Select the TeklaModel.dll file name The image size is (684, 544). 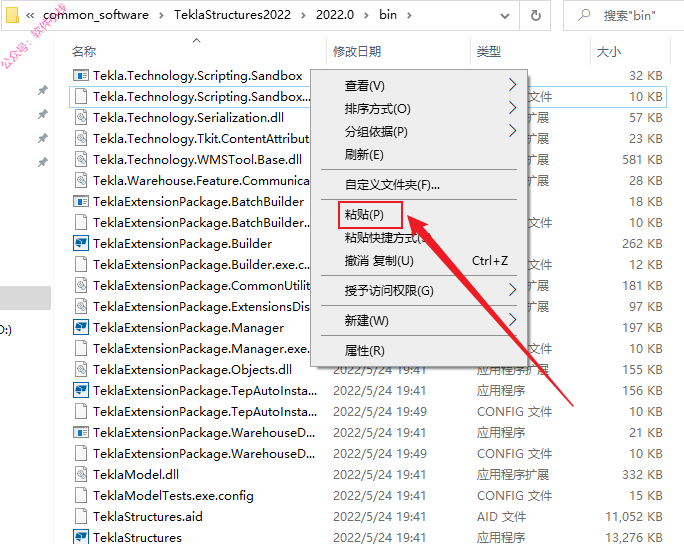coord(136,474)
